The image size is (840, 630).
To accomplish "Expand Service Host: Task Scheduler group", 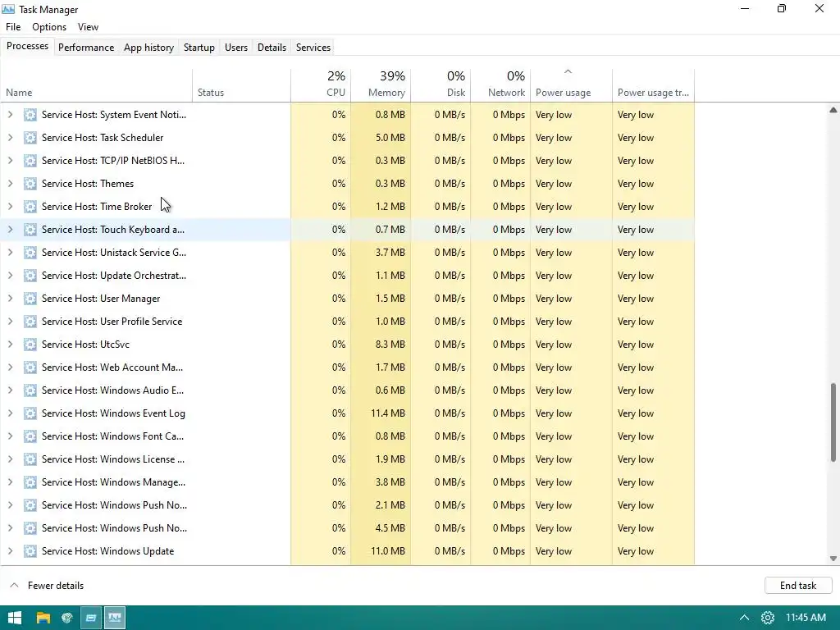I will [x=10, y=138].
